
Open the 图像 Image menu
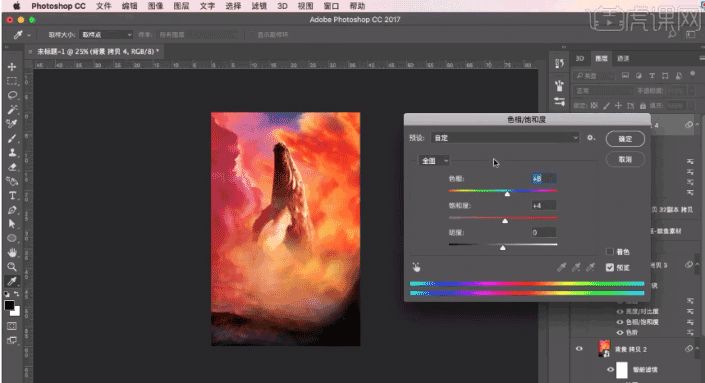(x=155, y=6)
